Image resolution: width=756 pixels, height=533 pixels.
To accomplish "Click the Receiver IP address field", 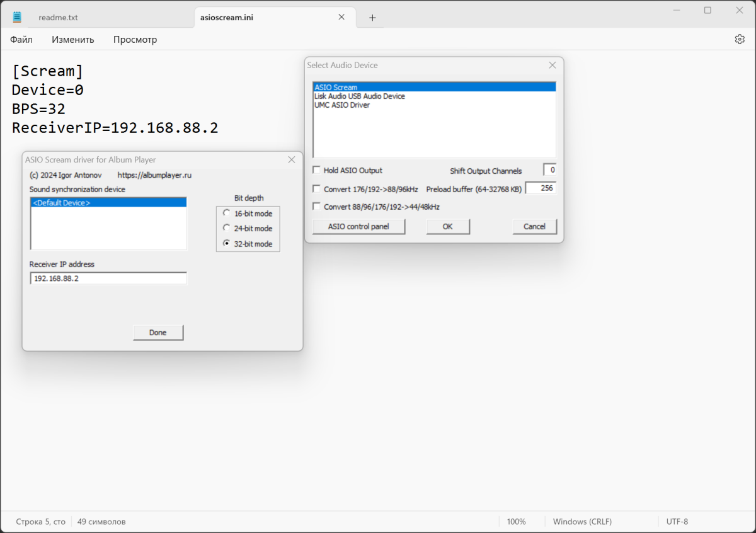I will (108, 278).
